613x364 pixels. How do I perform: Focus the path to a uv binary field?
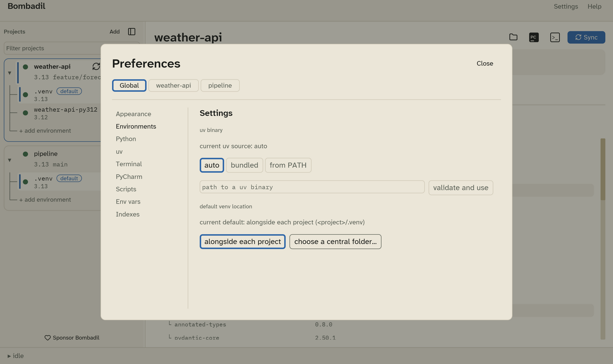click(312, 187)
